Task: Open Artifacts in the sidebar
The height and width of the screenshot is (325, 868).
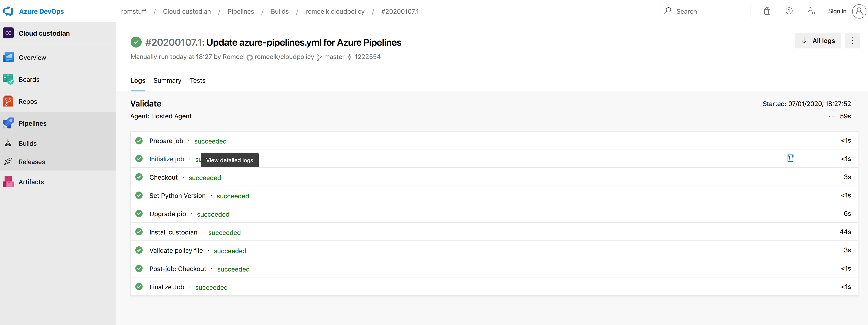Action: [31, 182]
